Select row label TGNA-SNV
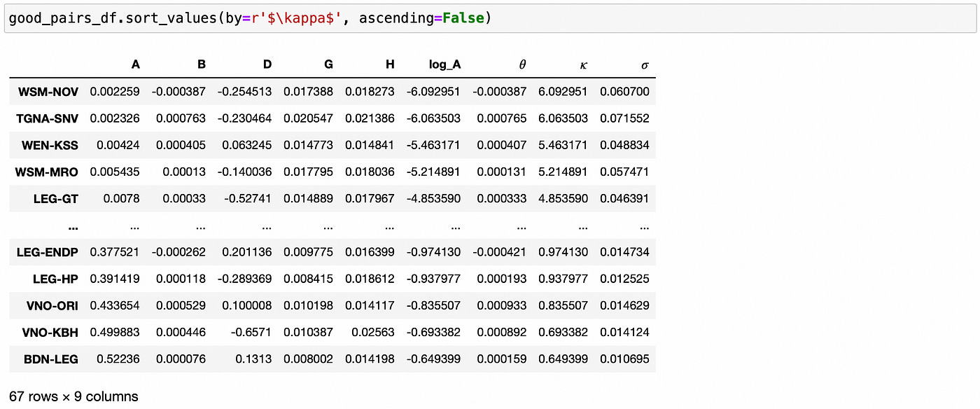The height and width of the screenshot is (409, 980). [48, 118]
